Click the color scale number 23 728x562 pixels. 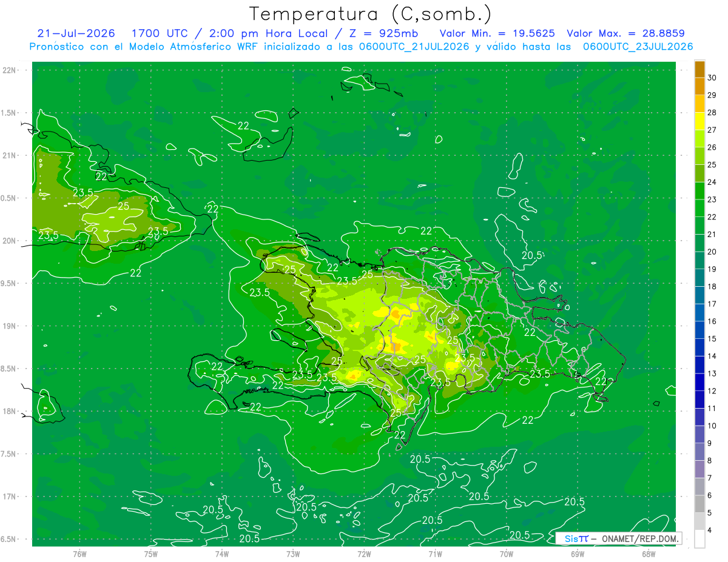pos(712,199)
